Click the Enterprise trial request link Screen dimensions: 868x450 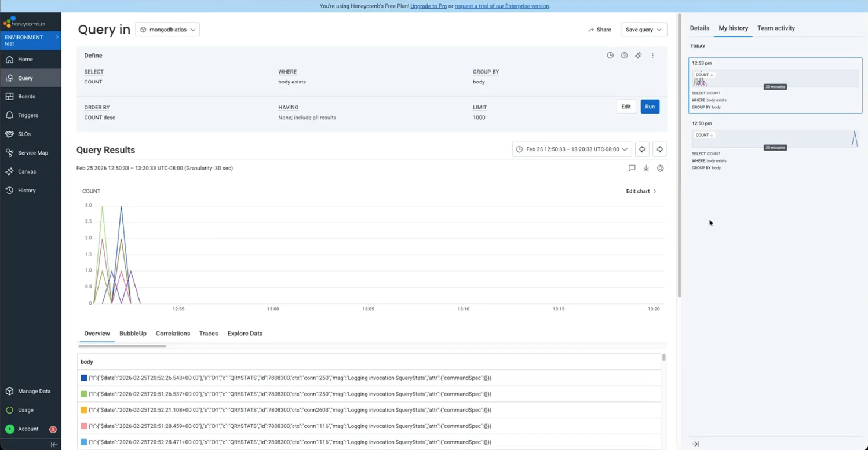[x=502, y=6]
